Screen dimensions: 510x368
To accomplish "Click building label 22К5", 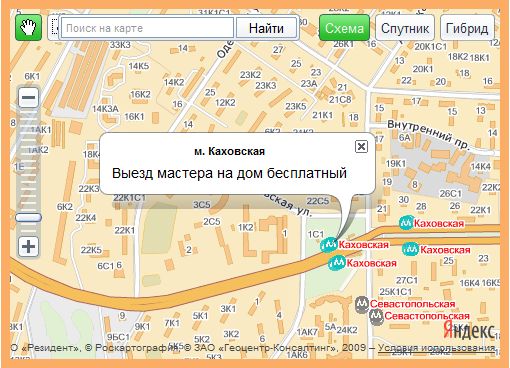I will 91,250.
